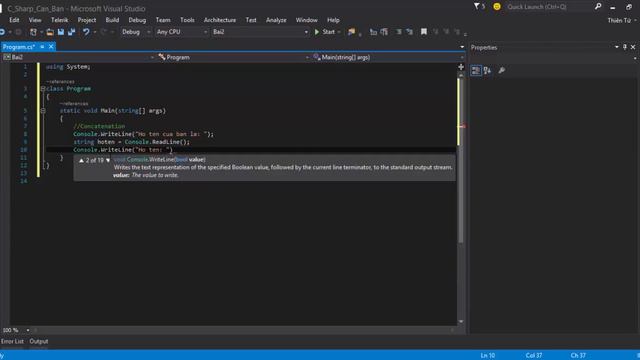Undo the last edit with Undo icon
This screenshot has height=360, width=640.
(86, 32)
